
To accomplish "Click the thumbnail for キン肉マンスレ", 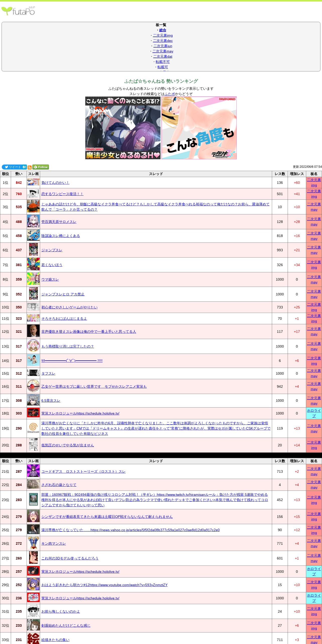I will pos(33,543).
